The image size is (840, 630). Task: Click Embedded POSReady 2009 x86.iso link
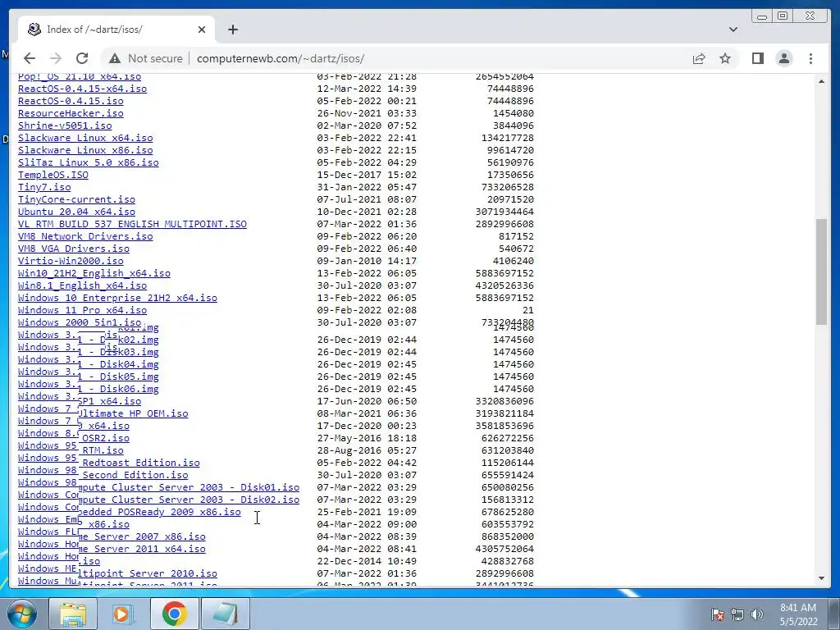160,513
